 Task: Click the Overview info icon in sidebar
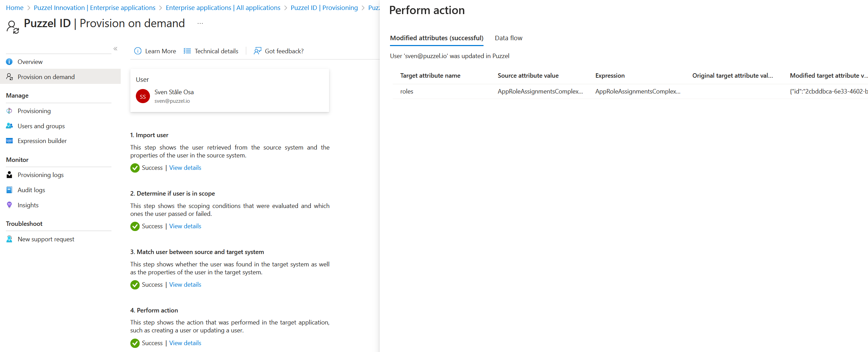point(9,62)
